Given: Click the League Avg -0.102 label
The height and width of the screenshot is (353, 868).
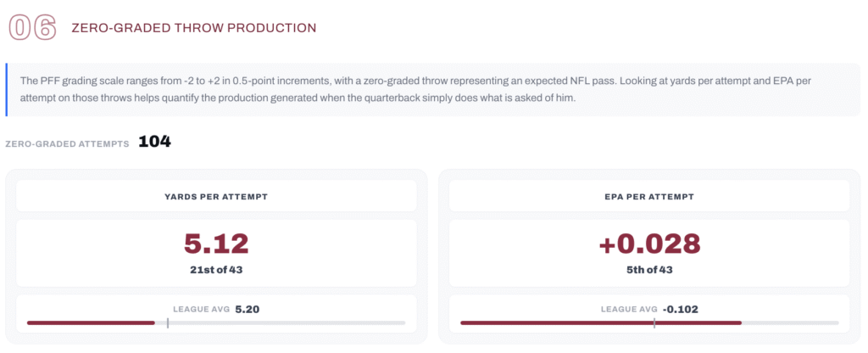Looking at the screenshot, I should pos(649,309).
